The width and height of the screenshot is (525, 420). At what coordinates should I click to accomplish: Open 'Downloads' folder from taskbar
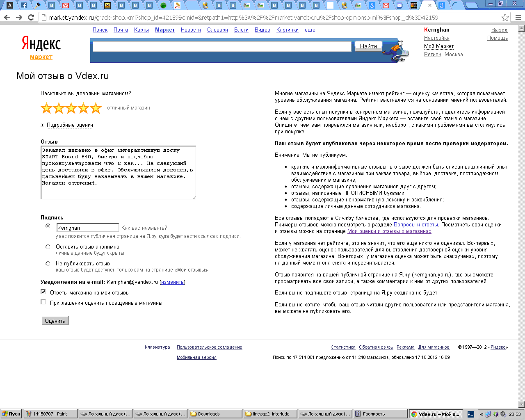[x=215, y=414]
